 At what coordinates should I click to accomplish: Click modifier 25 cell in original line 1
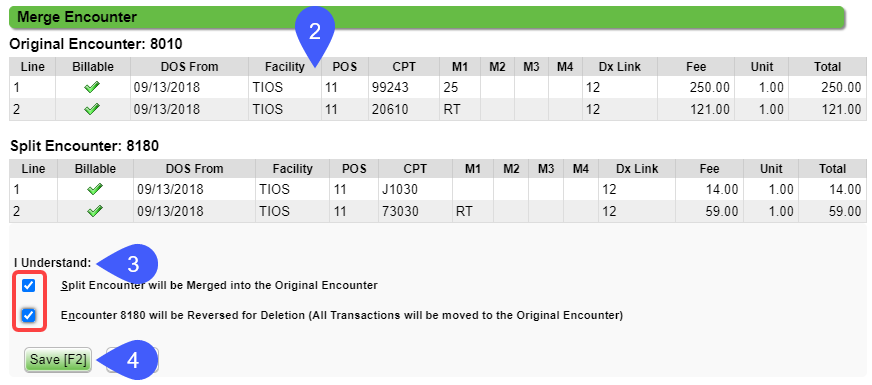[460, 87]
